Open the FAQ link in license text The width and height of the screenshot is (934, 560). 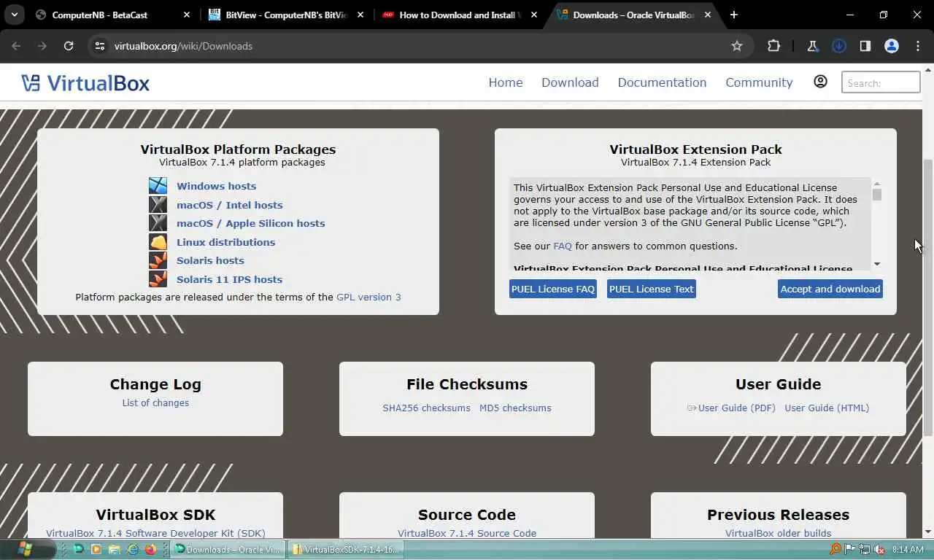563,246
